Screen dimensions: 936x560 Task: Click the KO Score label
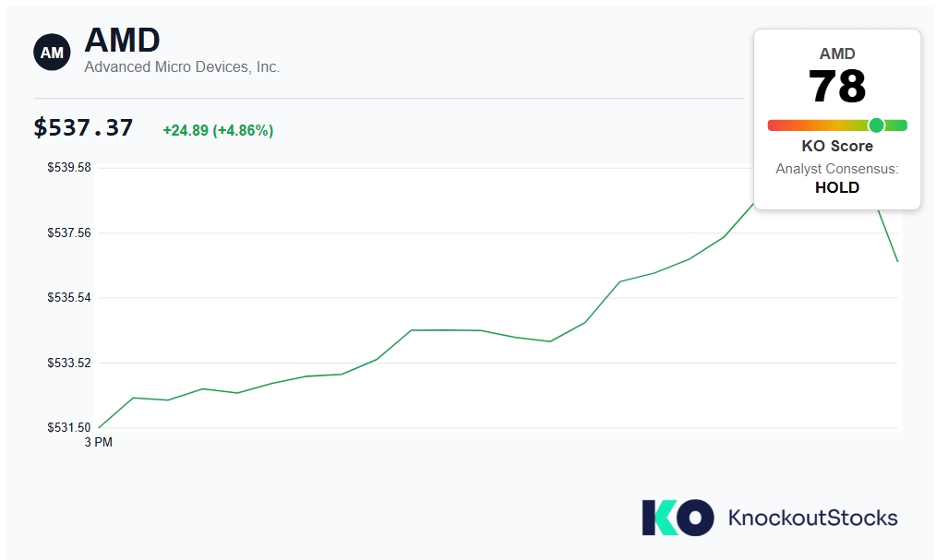pyautogui.click(x=837, y=146)
